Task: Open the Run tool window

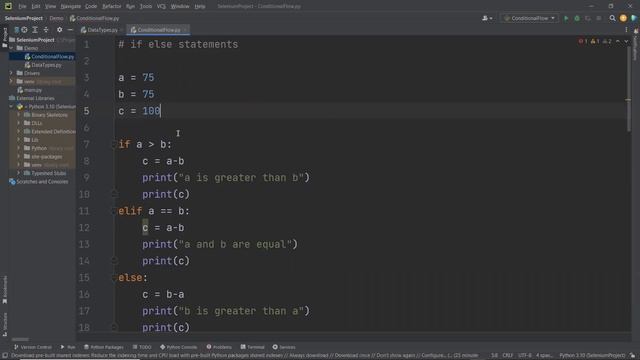Action: point(68,347)
